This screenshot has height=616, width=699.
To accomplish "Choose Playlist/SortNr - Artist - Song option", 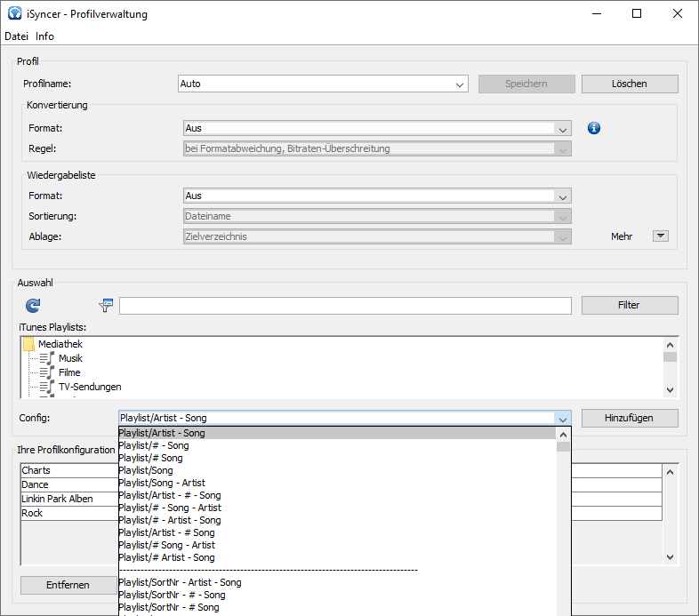I will [337, 583].
